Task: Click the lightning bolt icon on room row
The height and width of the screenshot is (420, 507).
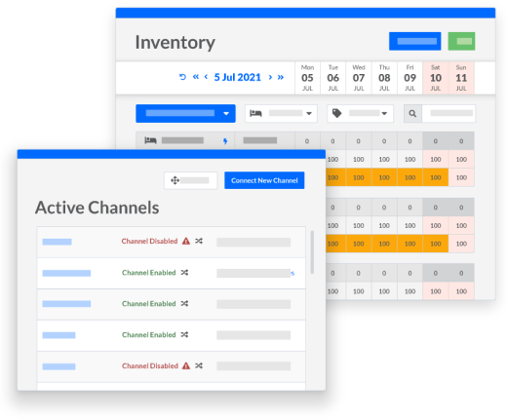Action: coord(225,141)
